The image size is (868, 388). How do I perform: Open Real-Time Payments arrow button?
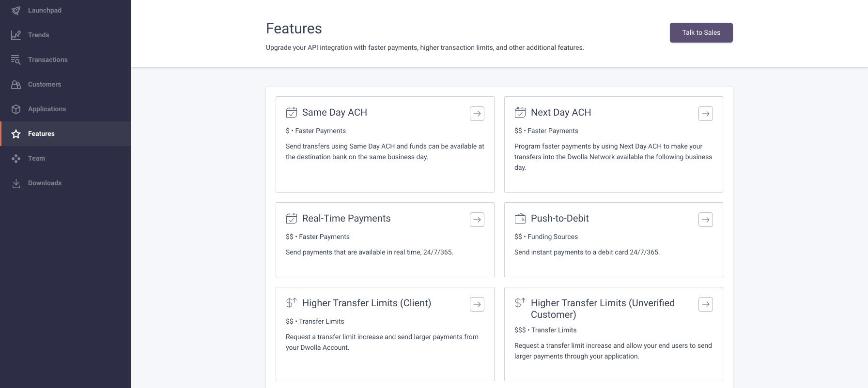point(477,220)
